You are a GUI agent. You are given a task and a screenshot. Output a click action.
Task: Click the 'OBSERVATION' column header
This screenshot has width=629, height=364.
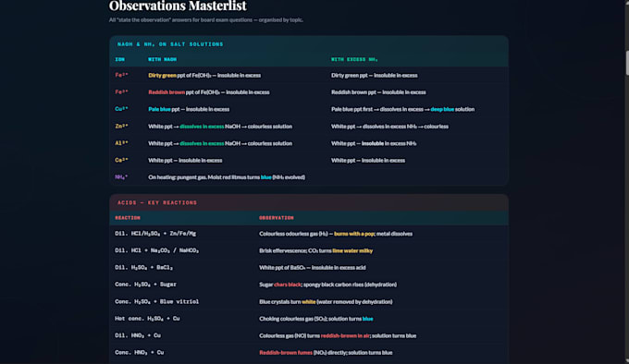277,218
